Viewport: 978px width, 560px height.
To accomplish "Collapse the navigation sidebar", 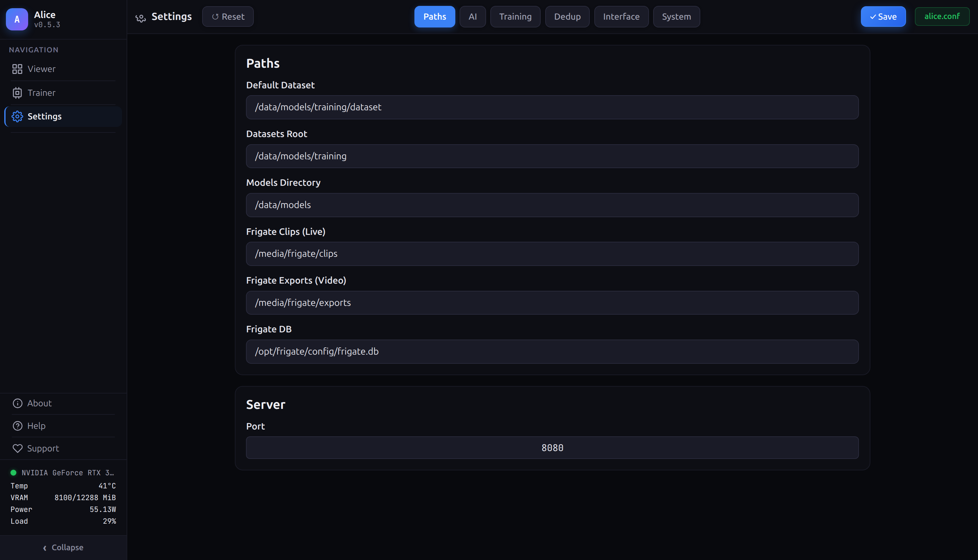I will tap(63, 547).
